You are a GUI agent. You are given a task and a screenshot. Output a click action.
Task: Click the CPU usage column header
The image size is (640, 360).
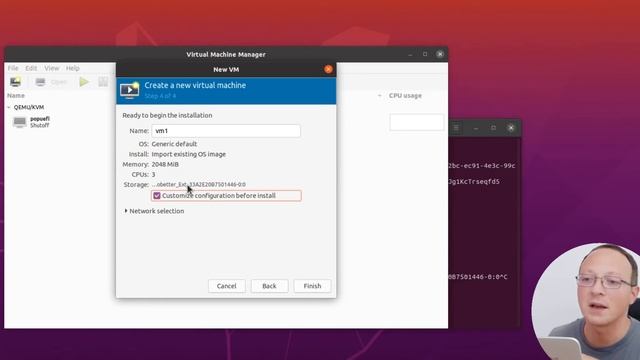(x=405, y=96)
